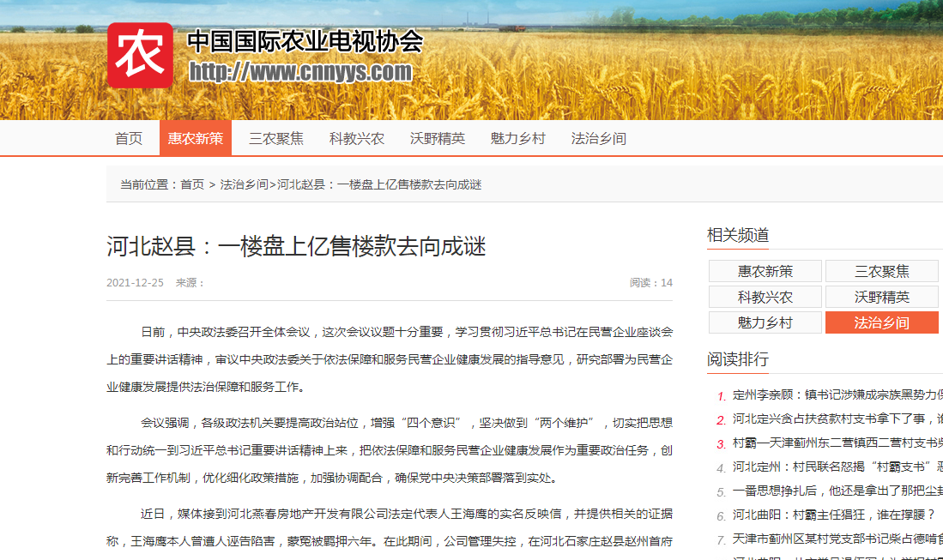Open ranked article 河北定兴贪占扶贫款
The image size is (943, 560).
click(x=837, y=418)
